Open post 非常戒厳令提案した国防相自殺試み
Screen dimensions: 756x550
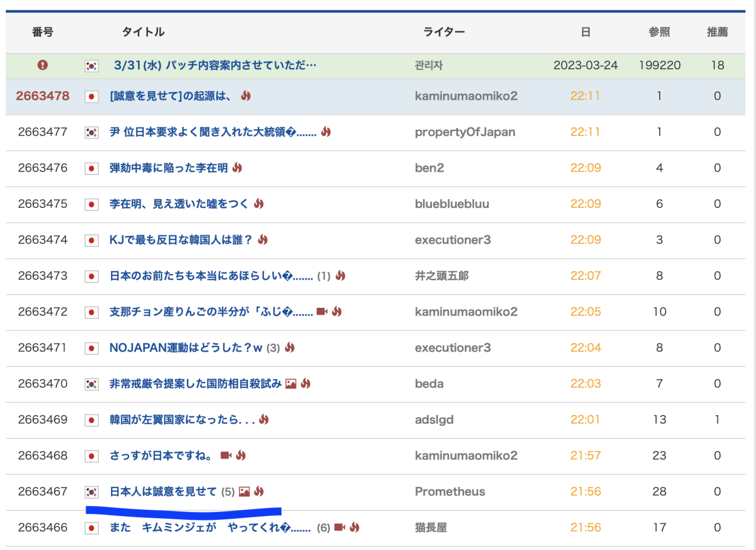[196, 383]
